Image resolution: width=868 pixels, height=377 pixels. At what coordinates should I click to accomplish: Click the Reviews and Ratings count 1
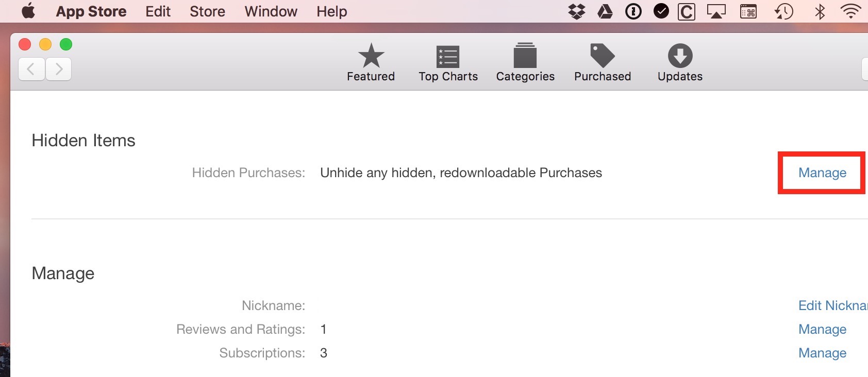tap(323, 329)
